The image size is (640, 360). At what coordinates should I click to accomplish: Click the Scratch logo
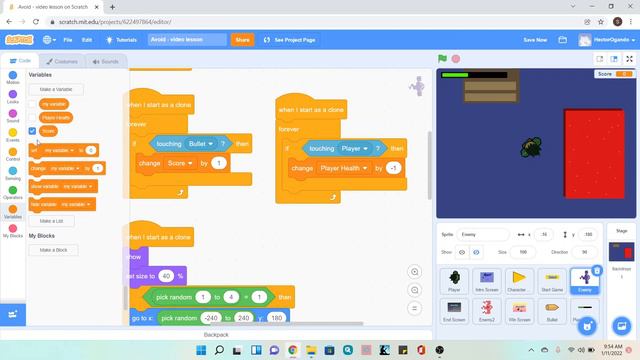coord(19,40)
